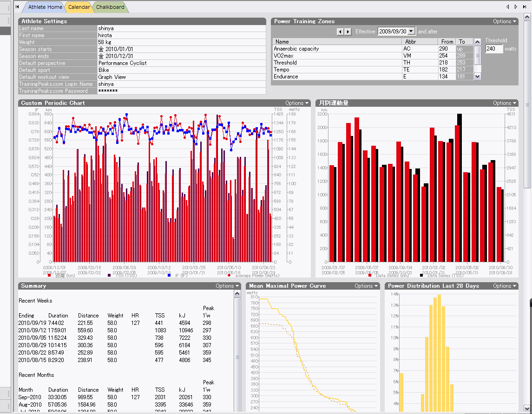Switch to the Calendar tab
532x414 pixels.
point(79,7)
